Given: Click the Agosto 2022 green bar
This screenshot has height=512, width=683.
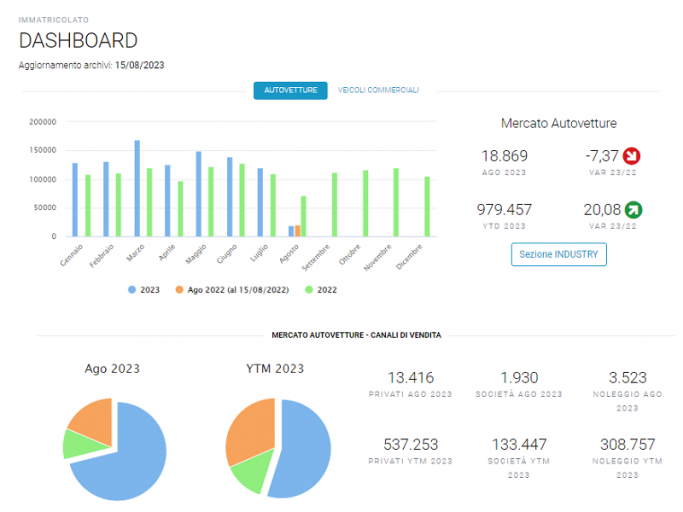Looking at the screenshot, I should tap(304, 217).
